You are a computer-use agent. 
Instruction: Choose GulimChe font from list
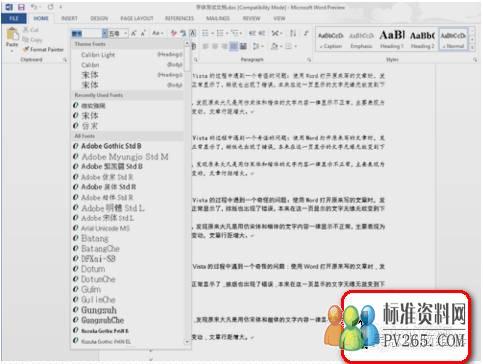click(x=128, y=300)
